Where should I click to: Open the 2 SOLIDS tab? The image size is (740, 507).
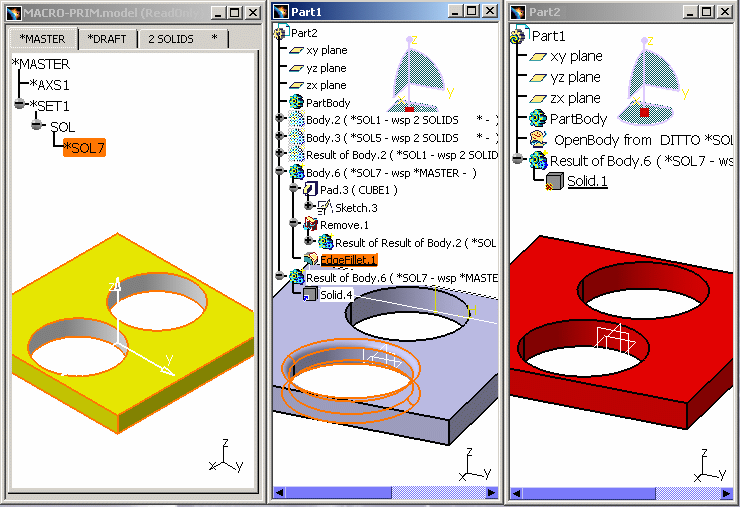point(172,39)
